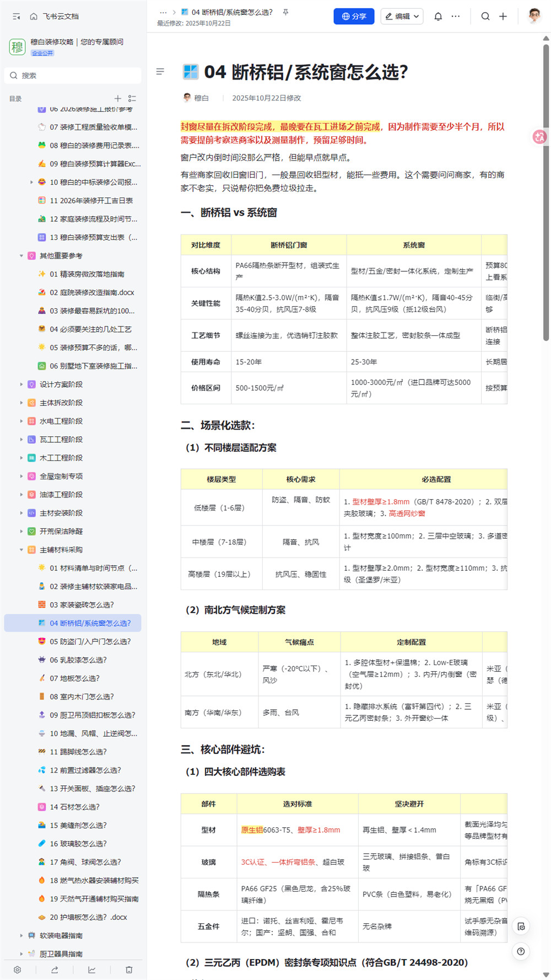Click the 企业公开 tag under workspace name

(x=42, y=53)
